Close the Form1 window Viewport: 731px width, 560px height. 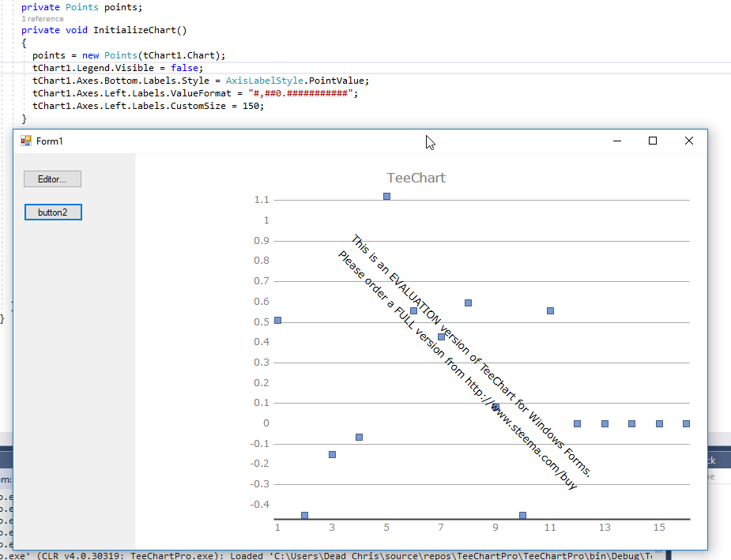coord(688,141)
